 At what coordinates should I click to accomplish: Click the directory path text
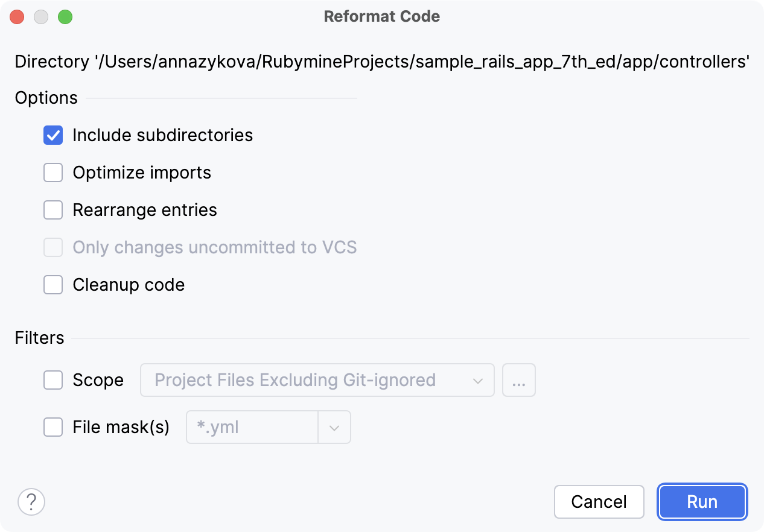coord(381,62)
